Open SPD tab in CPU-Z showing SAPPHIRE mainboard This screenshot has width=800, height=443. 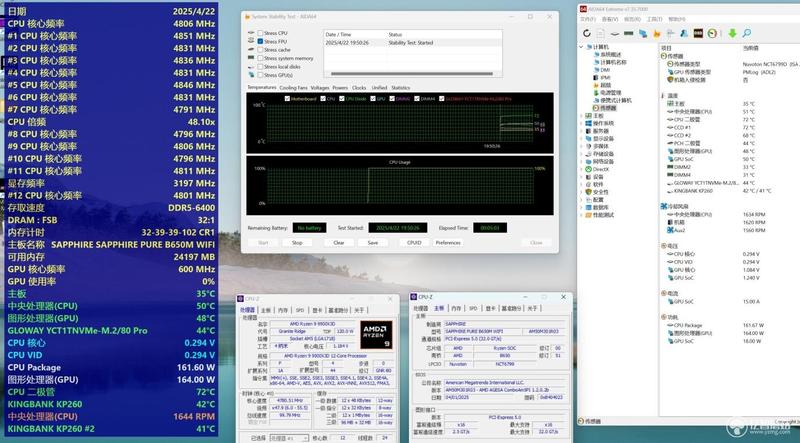pos(473,309)
